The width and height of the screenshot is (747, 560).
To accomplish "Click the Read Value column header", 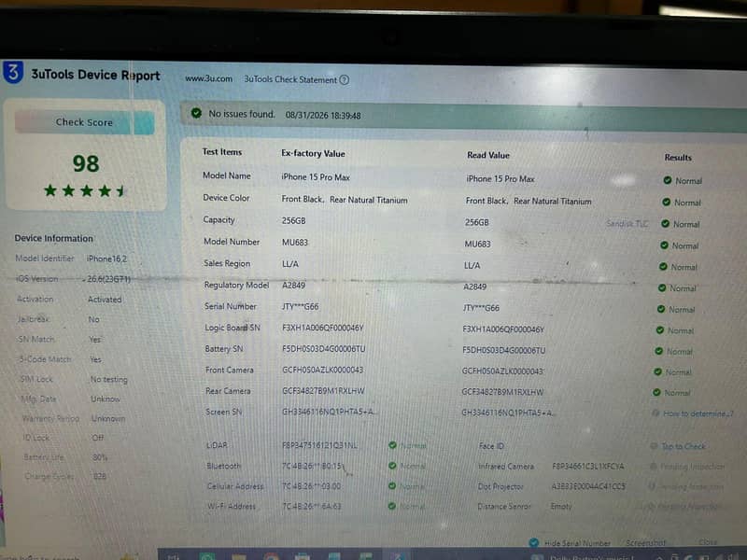I will [x=488, y=155].
